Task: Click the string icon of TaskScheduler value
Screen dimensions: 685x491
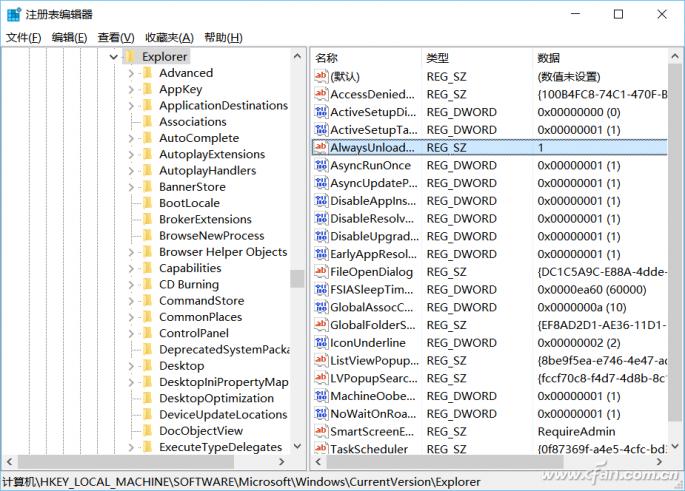Action: tap(321, 448)
